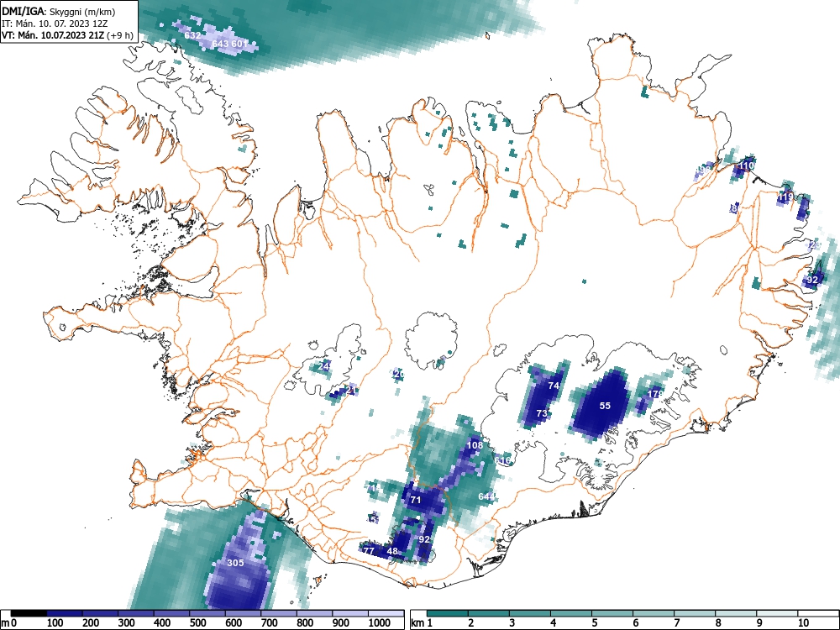This screenshot has width=840, height=630.
Task: Select the 179 visibility label
Action: click(656, 394)
